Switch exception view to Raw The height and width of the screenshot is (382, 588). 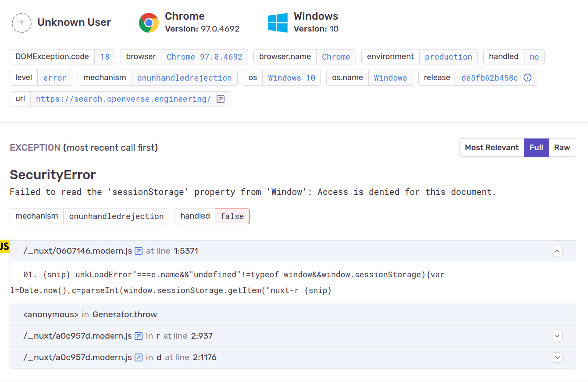(x=563, y=148)
